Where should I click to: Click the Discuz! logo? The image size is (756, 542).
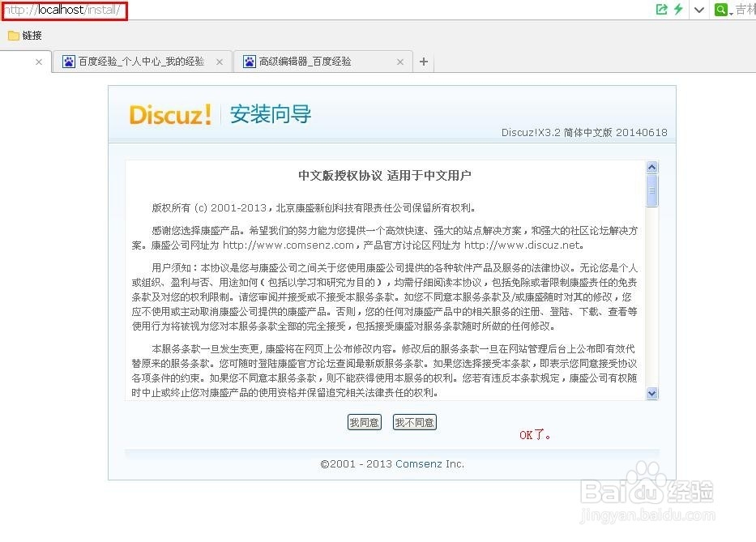pos(170,114)
